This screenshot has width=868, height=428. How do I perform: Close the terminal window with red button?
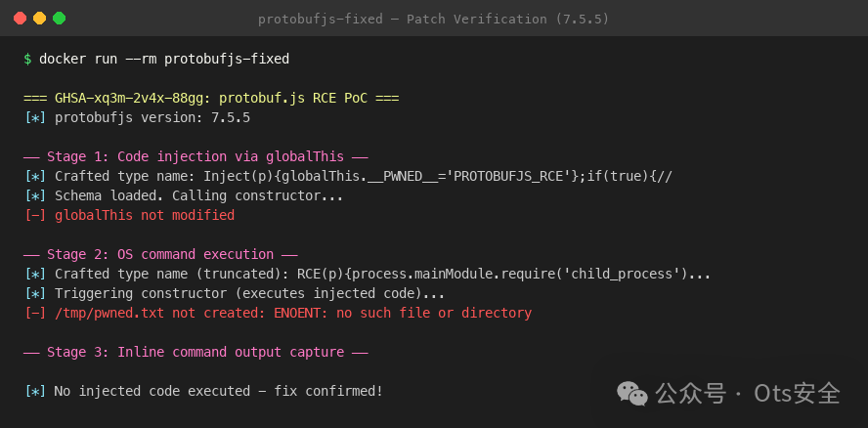tap(20, 19)
